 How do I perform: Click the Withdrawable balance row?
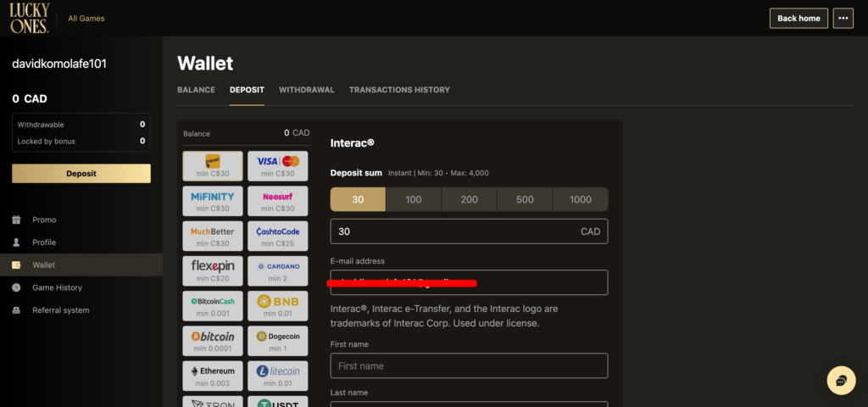click(81, 125)
